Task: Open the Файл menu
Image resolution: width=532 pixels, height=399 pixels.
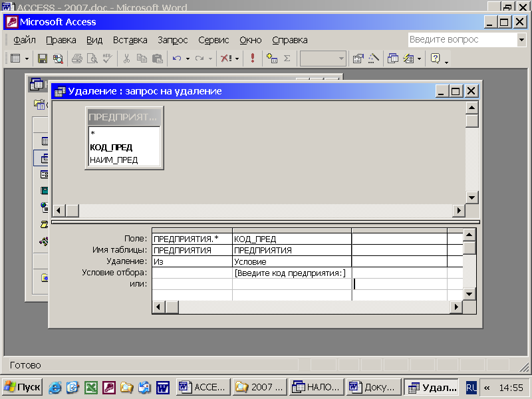Action: click(25, 40)
